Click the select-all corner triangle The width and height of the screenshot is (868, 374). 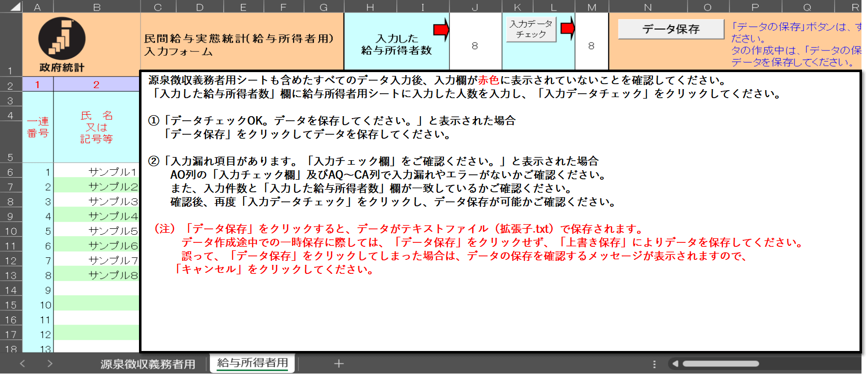coord(15,7)
